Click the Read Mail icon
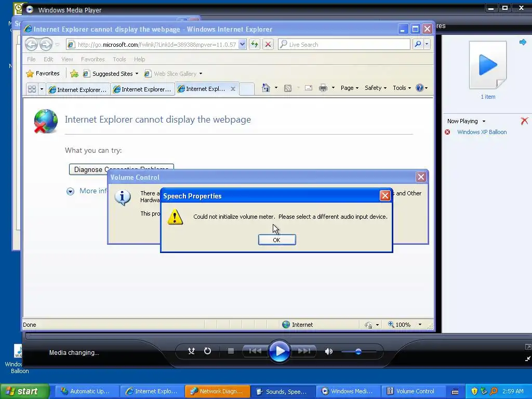The height and width of the screenshot is (399, 532). coord(309,88)
